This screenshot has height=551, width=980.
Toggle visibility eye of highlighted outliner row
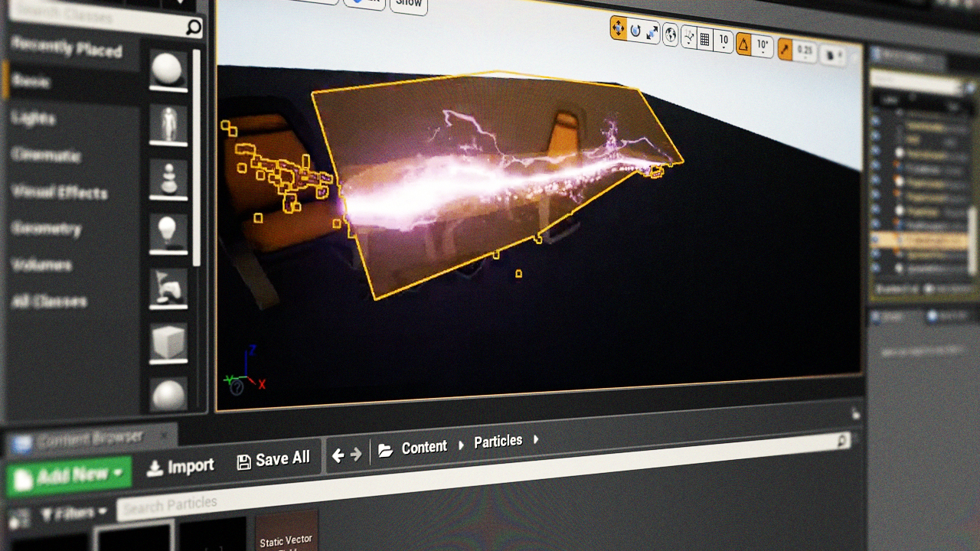pos(877,239)
